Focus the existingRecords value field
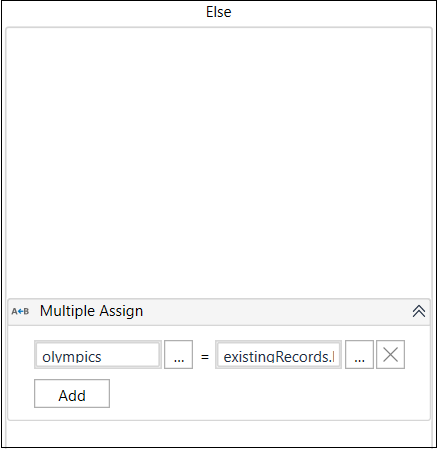The height and width of the screenshot is (449, 439). coord(278,354)
